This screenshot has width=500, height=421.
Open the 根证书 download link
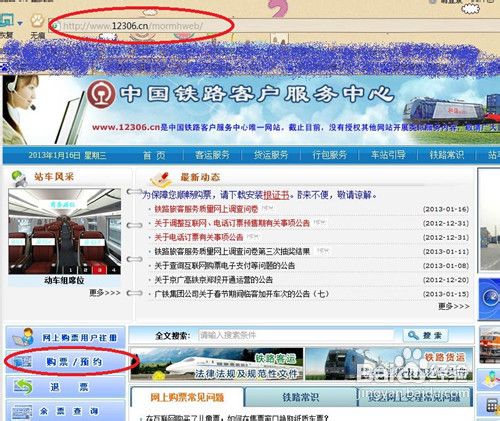276,195
